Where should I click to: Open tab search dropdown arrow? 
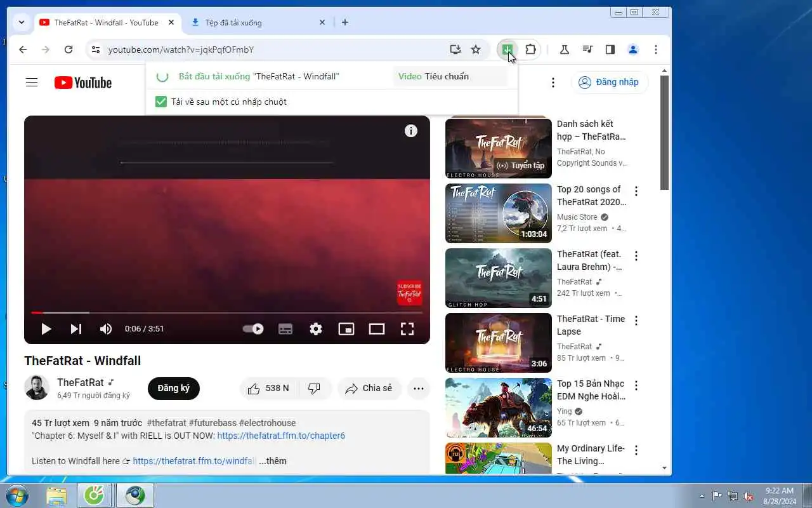click(x=22, y=22)
